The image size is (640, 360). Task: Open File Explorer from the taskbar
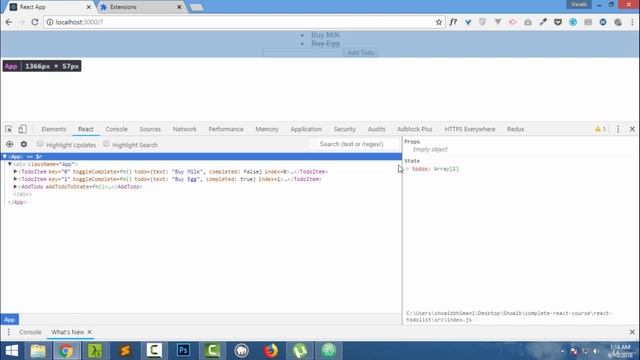(x=38, y=351)
